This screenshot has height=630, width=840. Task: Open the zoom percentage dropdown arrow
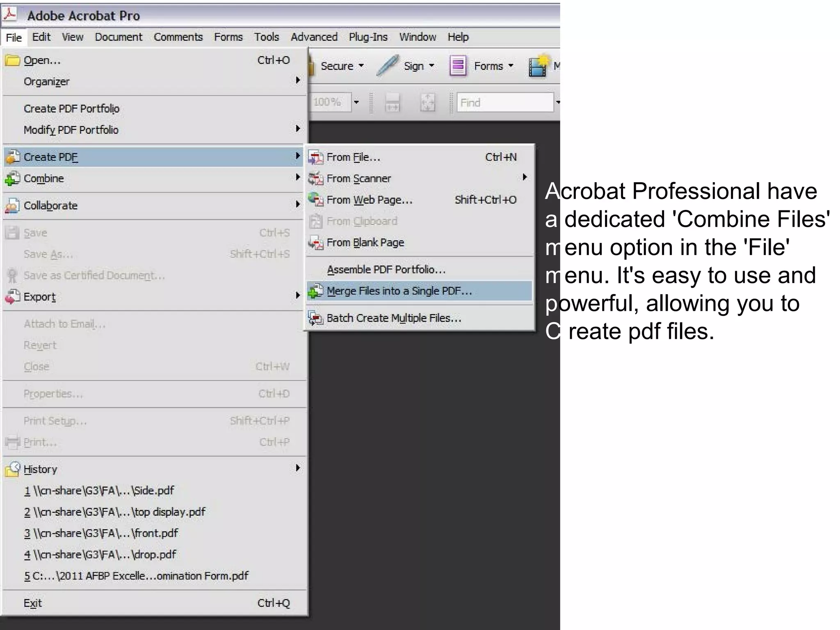[356, 102]
